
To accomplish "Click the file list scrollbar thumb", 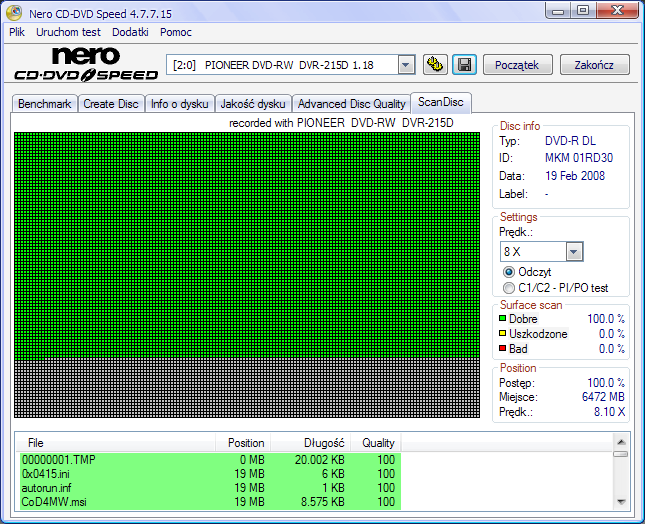I will tap(620, 454).
